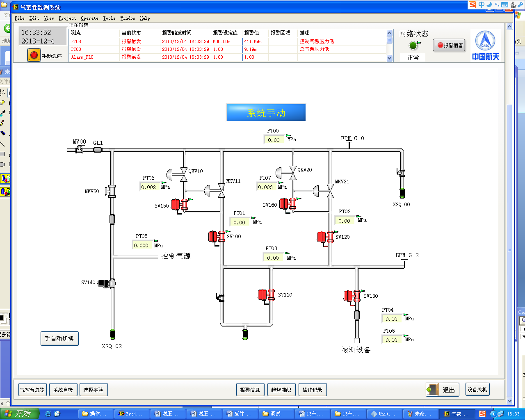Open 趋势曲线 trend curve page

281,390
